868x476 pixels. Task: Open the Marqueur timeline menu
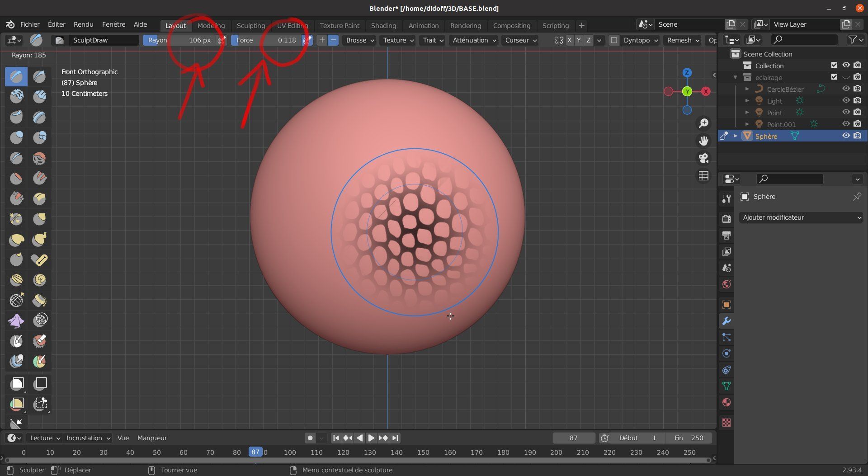[x=152, y=438]
